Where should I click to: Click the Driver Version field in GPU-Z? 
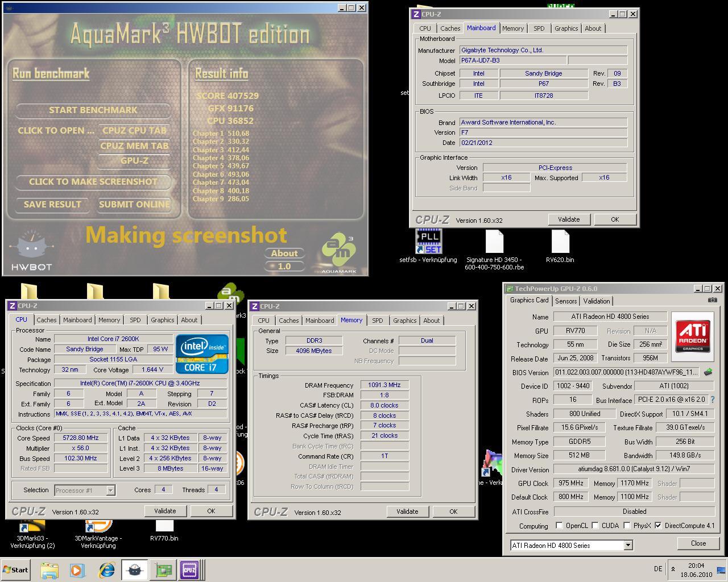click(634, 469)
